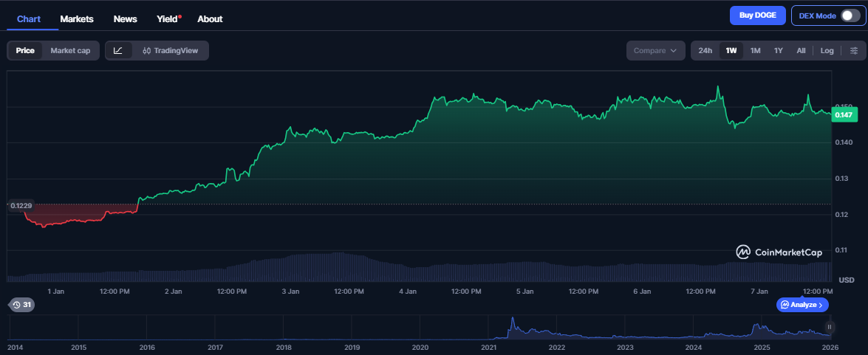Open the chart settings sliders icon

(854, 51)
